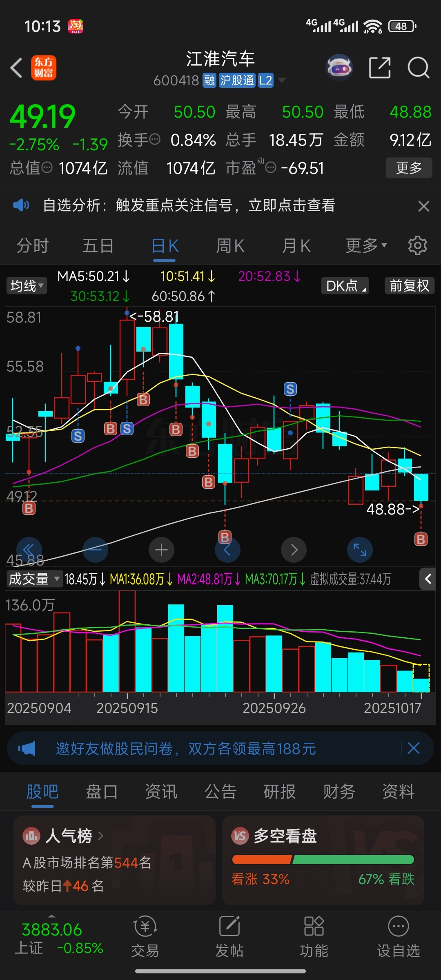Open the 成交量 indicator dropdown
The height and width of the screenshot is (980, 441).
(x=35, y=579)
